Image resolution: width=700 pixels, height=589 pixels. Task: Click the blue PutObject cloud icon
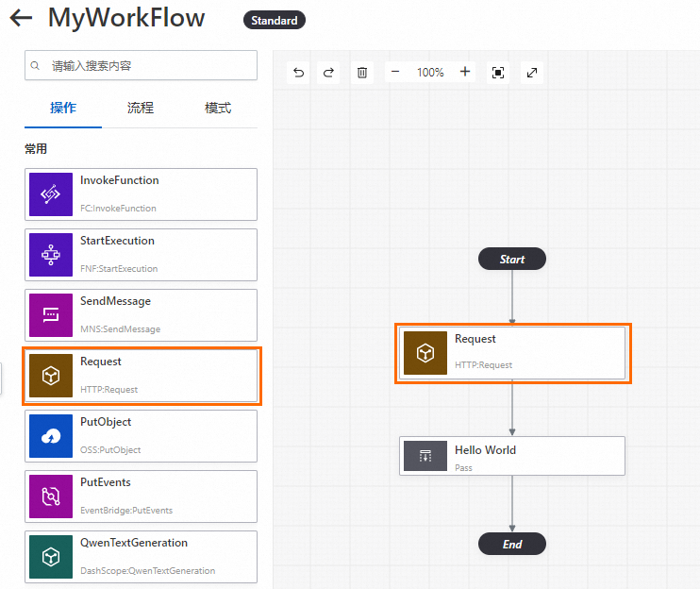51,436
